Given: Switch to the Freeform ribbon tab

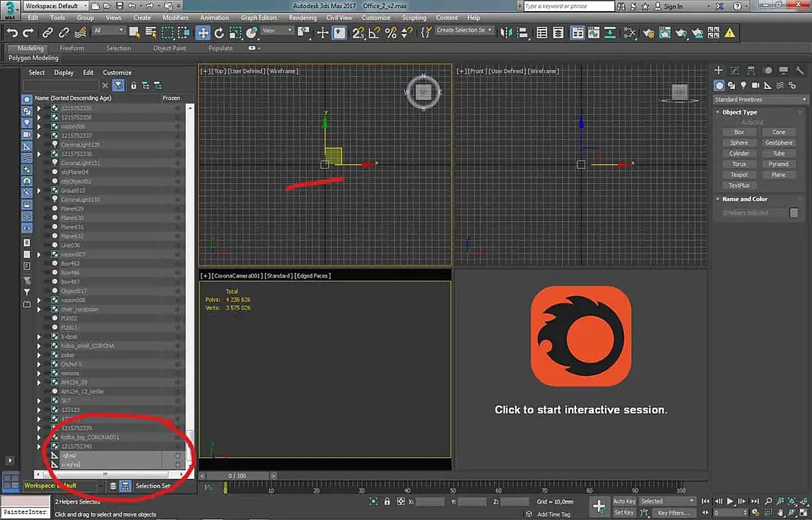Looking at the screenshot, I should click(x=72, y=48).
